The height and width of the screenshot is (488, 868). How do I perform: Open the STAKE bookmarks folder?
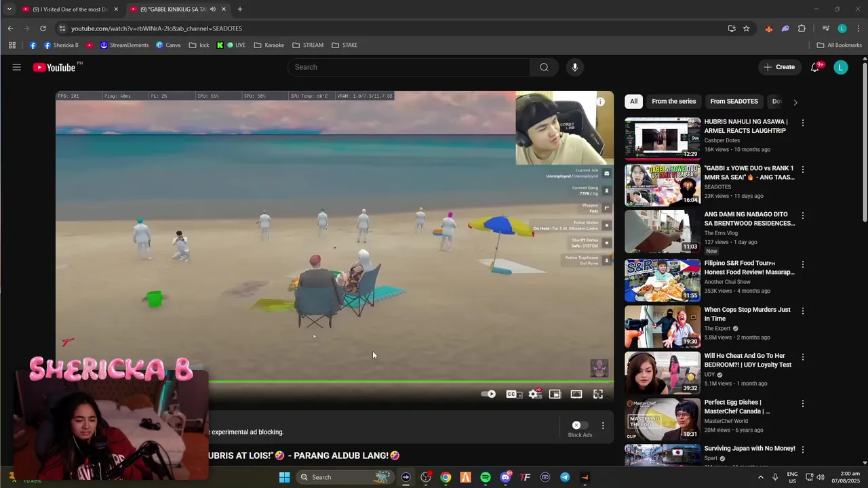344,45
